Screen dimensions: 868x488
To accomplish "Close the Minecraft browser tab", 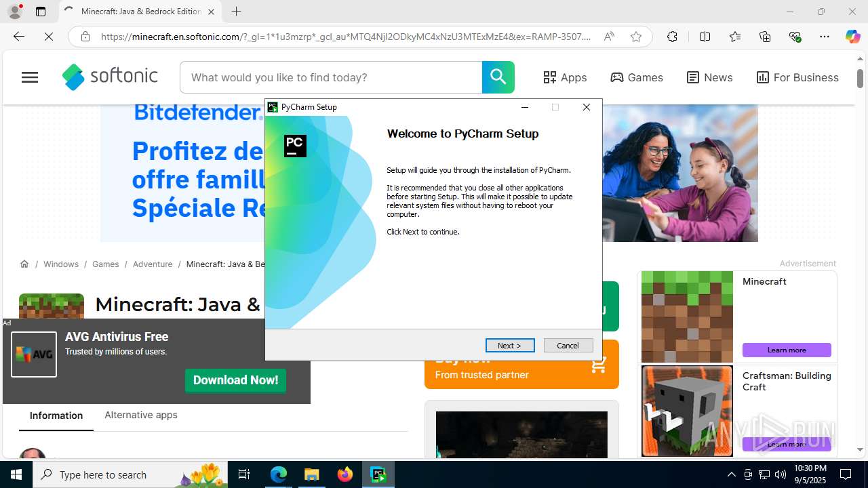I will pyautogui.click(x=211, y=12).
